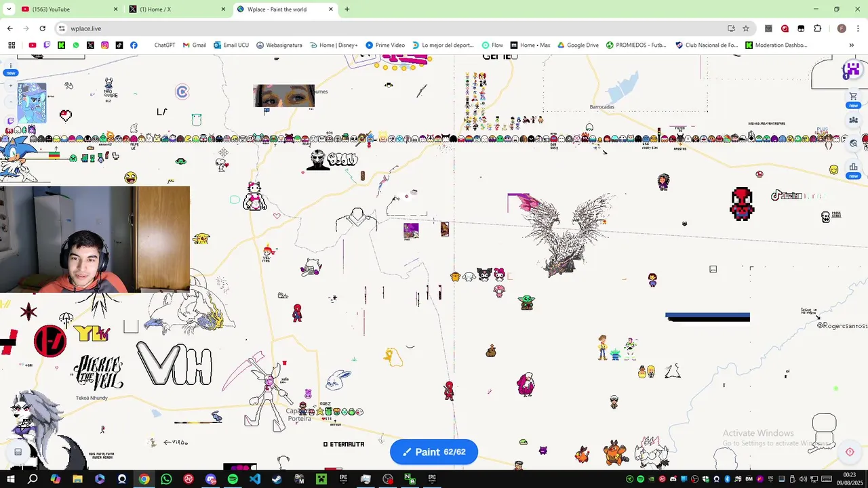Image resolution: width=868 pixels, height=488 pixels.
Task: Open the Facebook bookmark icon
Action: (x=134, y=45)
